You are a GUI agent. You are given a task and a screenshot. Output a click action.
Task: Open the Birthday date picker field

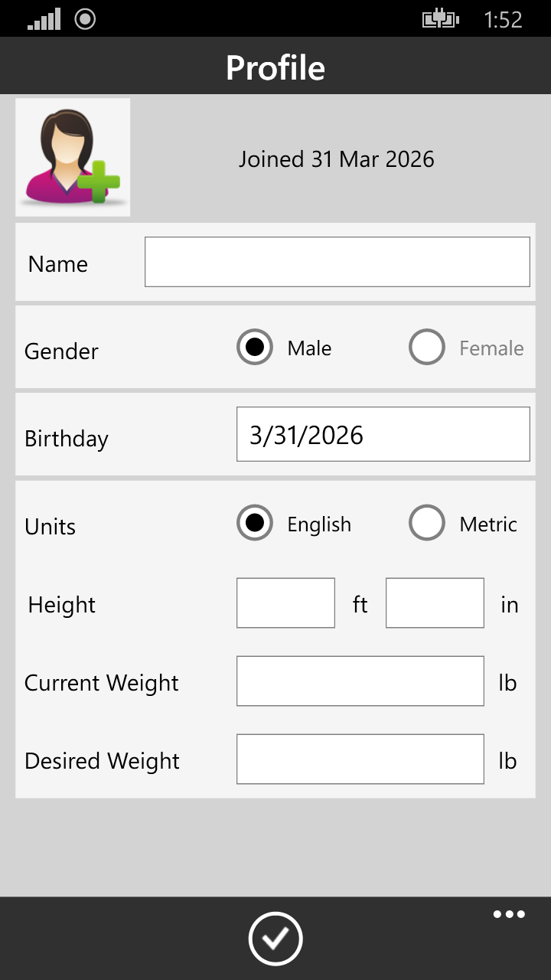pyautogui.click(x=383, y=434)
